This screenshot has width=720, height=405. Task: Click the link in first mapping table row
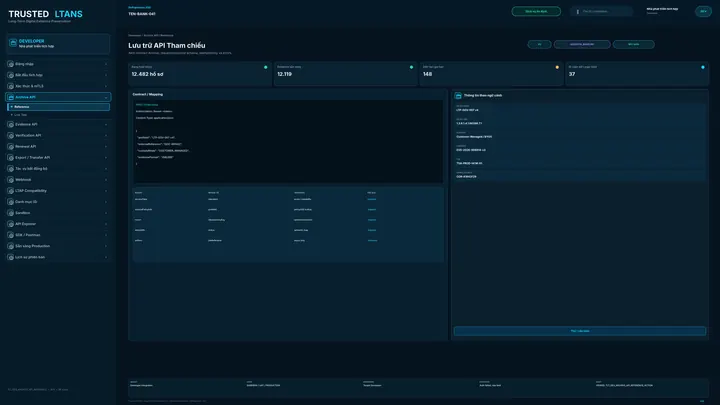(x=371, y=199)
